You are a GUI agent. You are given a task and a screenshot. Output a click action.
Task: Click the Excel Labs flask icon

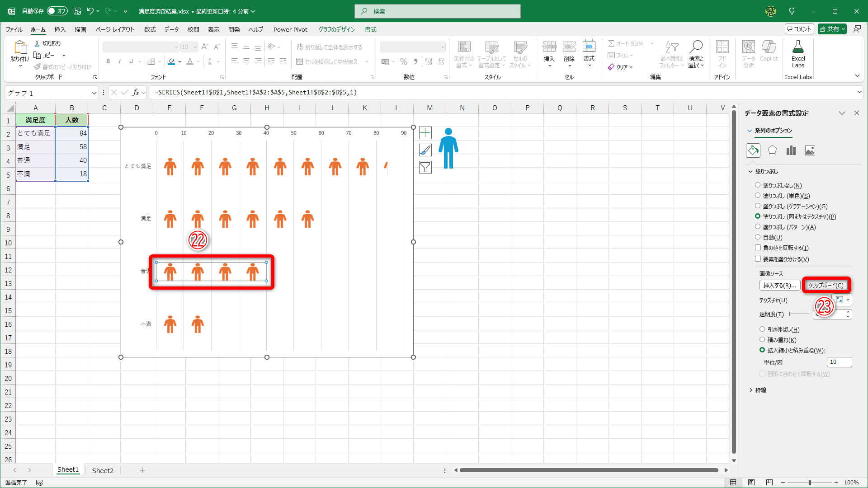pyautogui.click(x=798, y=47)
